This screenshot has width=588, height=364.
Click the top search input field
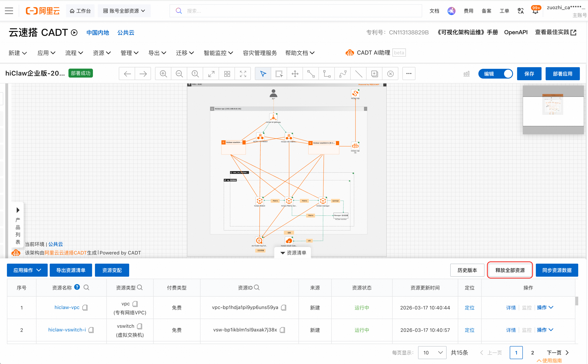click(x=296, y=11)
